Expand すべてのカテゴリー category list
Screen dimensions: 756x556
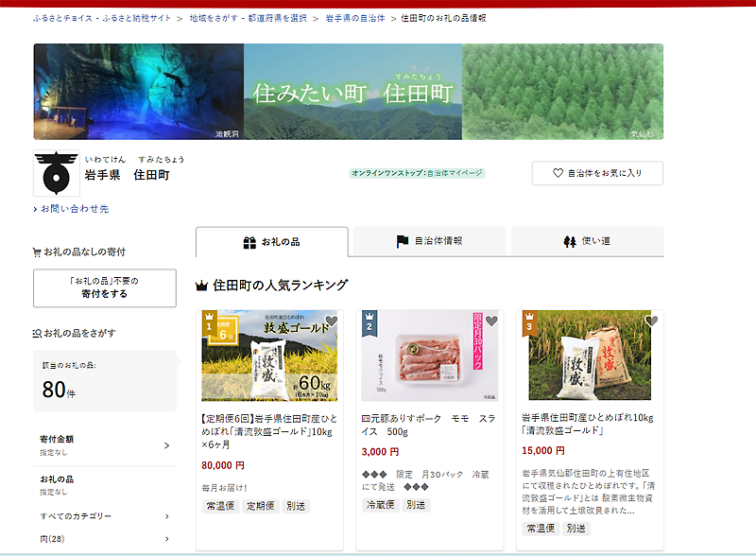[167, 516]
